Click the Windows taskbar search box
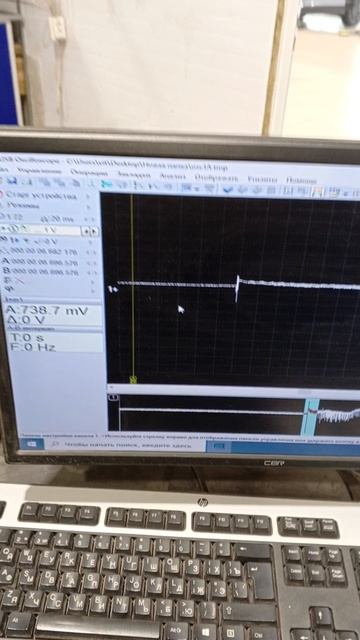The height and width of the screenshot is (640, 360). 126,445
